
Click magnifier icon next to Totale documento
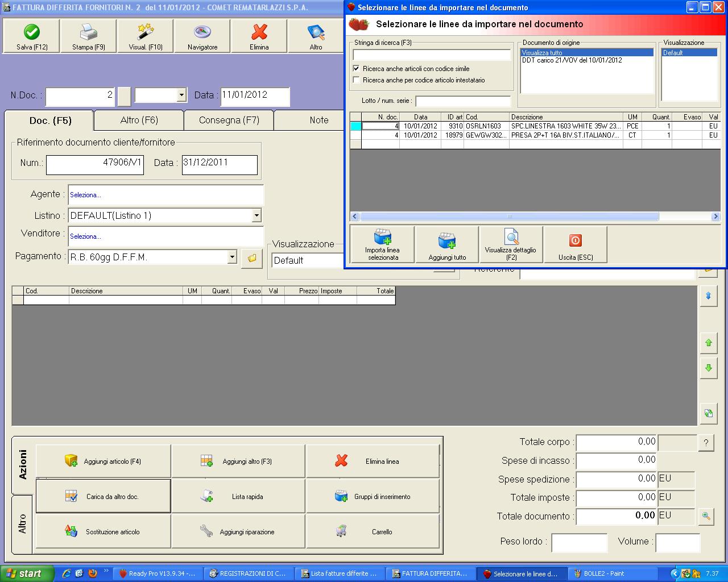[x=706, y=516]
